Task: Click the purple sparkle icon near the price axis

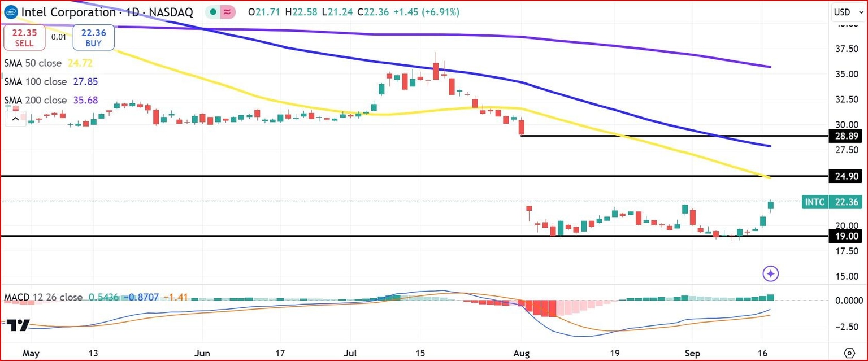Action: pyautogui.click(x=771, y=274)
